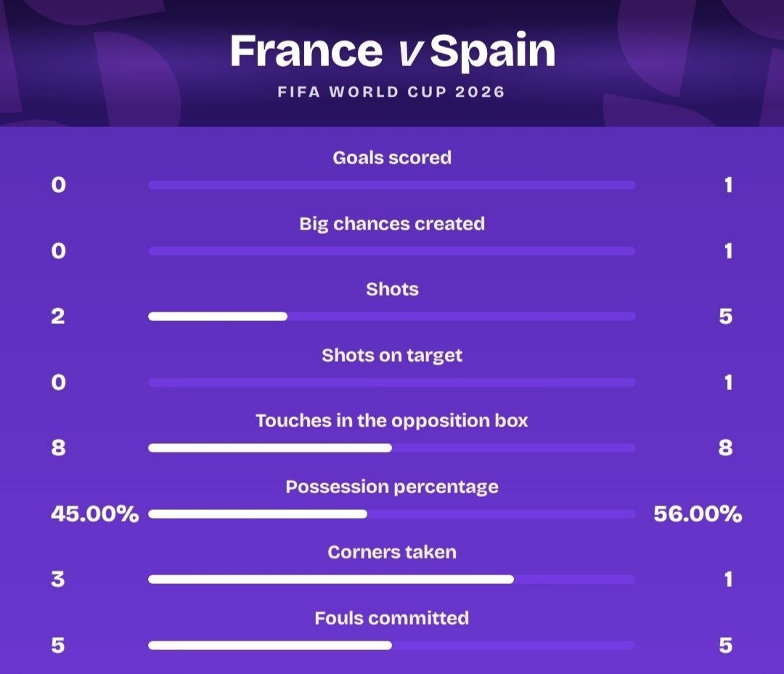This screenshot has height=674, width=784.
Task: Select Spain's Shots value of 5
Action: tap(725, 316)
